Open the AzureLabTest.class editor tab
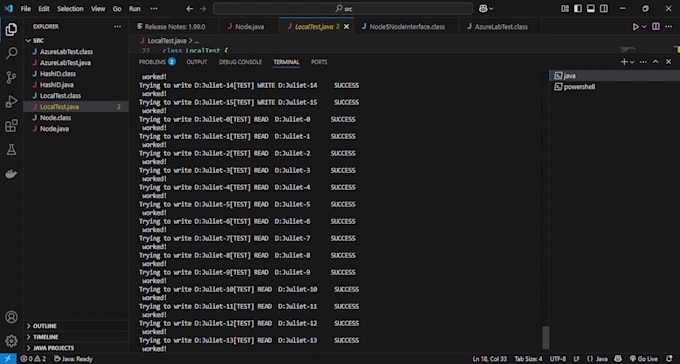The width and height of the screenshot is (680, 364). point(501,27)
